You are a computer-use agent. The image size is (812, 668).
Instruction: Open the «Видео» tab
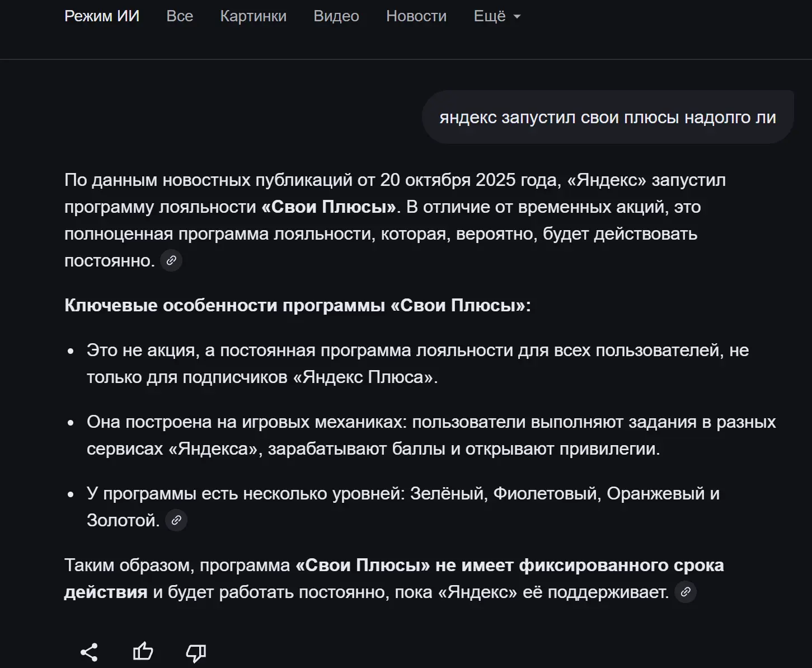336,16
